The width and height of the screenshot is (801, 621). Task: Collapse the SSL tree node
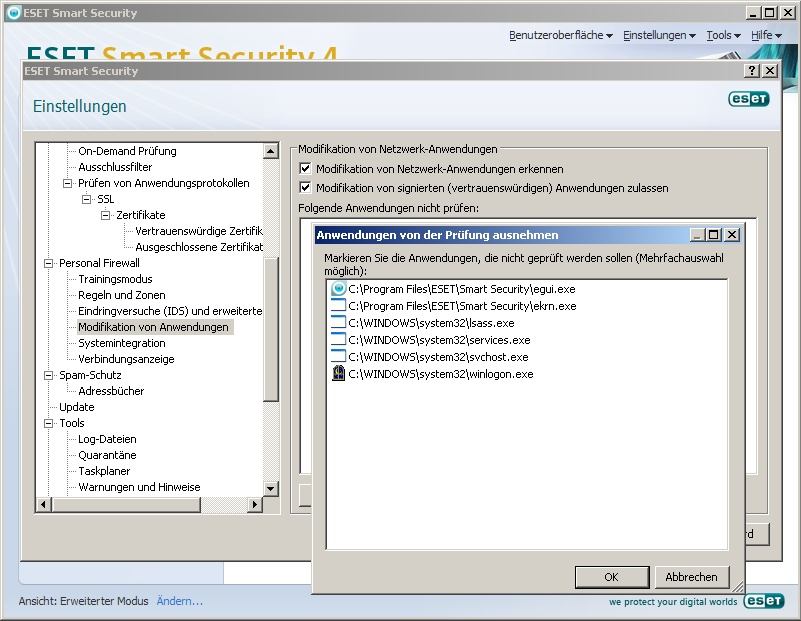coord(86,199)
